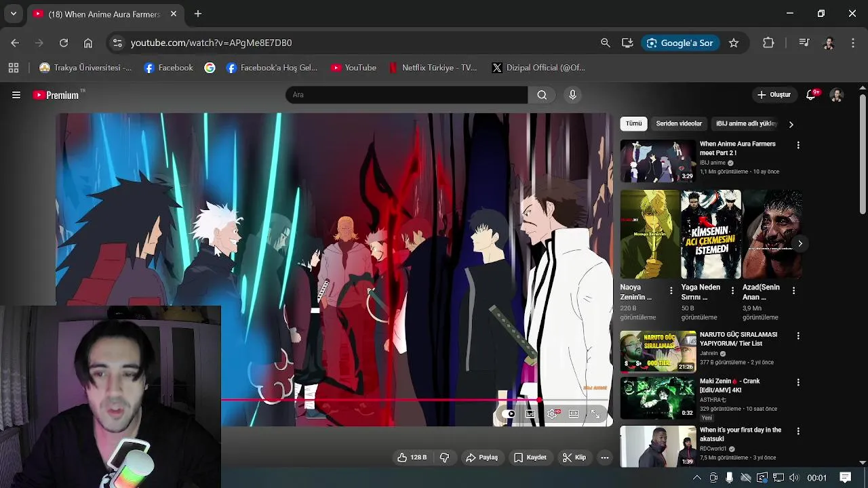The width and height of the screenshot is (868, 488).
Task: Go to the YouTube Premium home logo
Action: click(56, 95)
